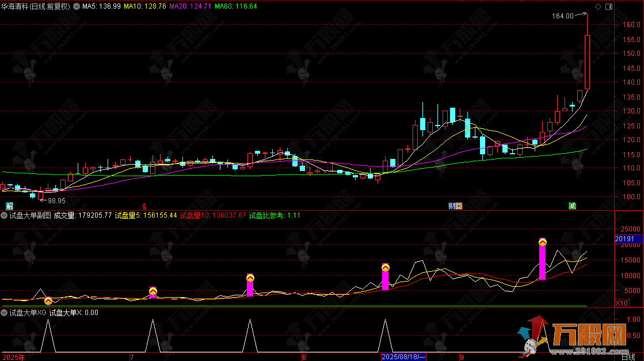This screenshot has width=644, height=361.
Task: Click the 试盘大单X: 0.00 value
Action: tap(74, 313)
